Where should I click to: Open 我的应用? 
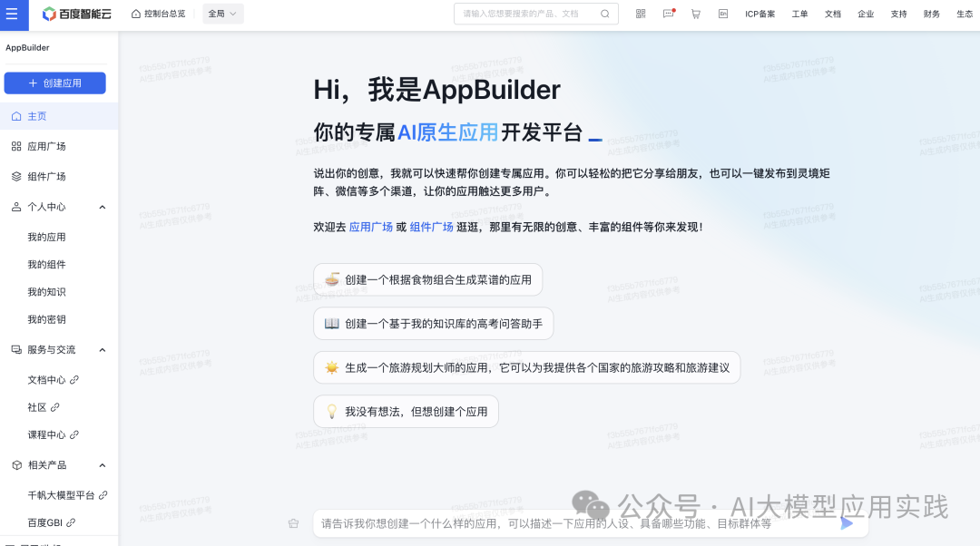pyautogui.click(x=47, y=237)
